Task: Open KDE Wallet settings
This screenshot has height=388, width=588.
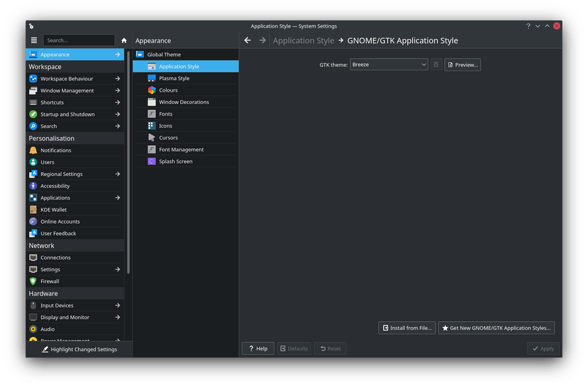Action: [53, 210]
